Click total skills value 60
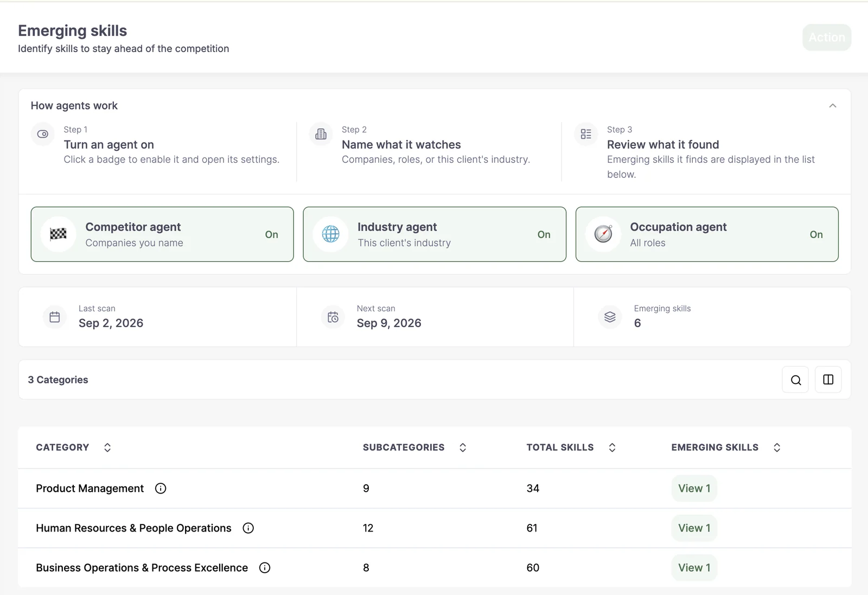This screenshot has height=595, width=868. [x=533, y=567]
